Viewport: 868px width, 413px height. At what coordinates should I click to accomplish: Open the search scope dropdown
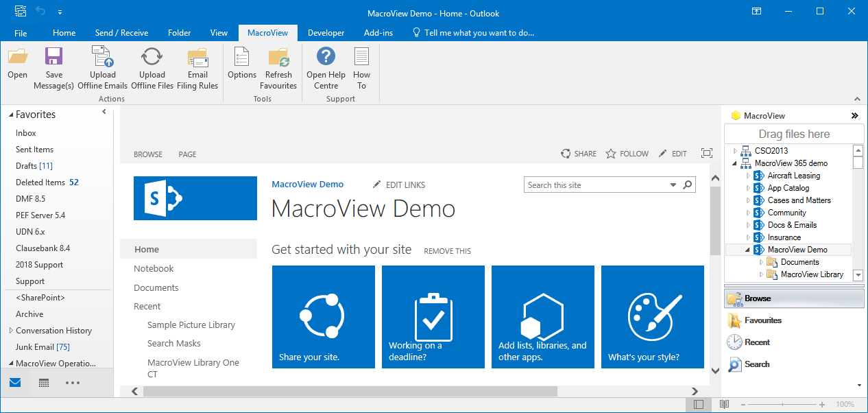[673, 185]
